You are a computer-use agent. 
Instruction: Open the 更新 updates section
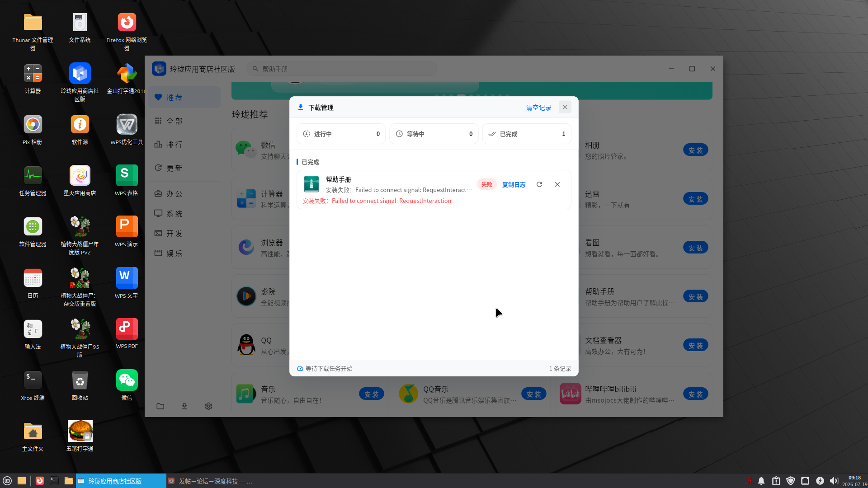coord(184,168)
